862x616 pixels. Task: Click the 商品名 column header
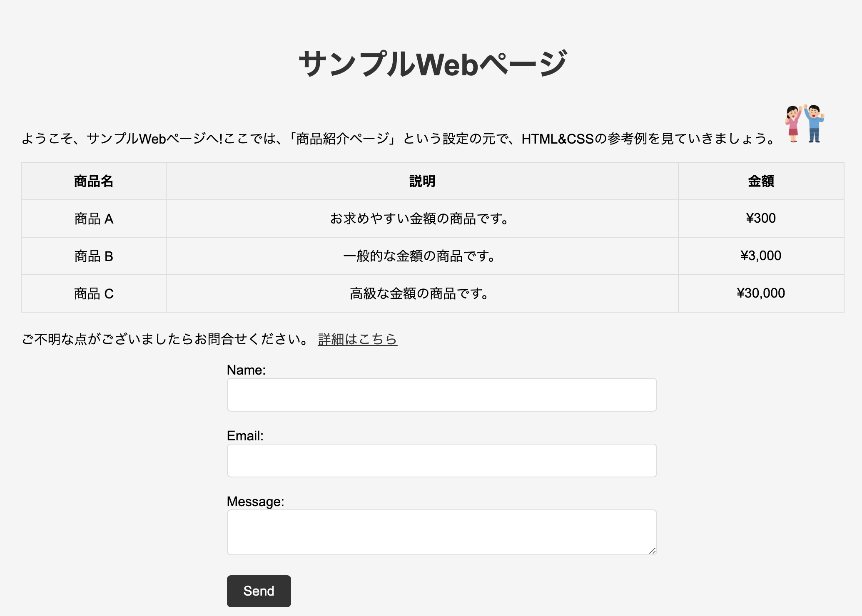point(94,181)
